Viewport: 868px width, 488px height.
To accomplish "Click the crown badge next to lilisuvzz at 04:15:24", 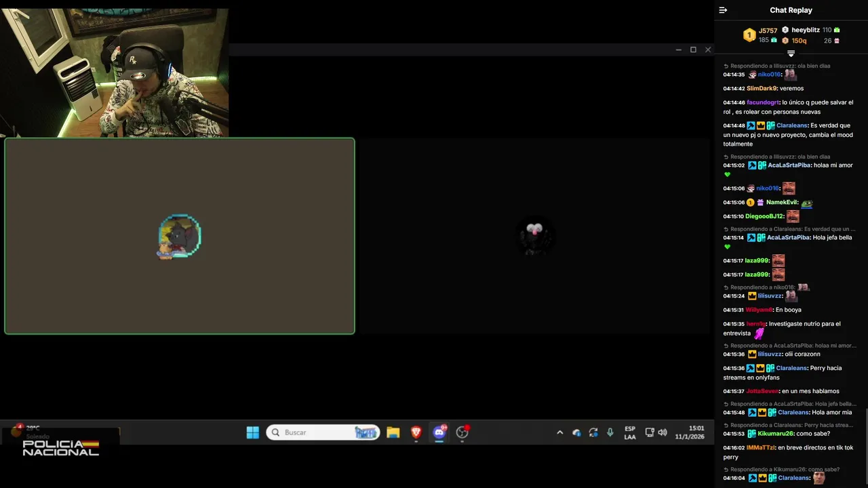I will [x=752, y=296].
